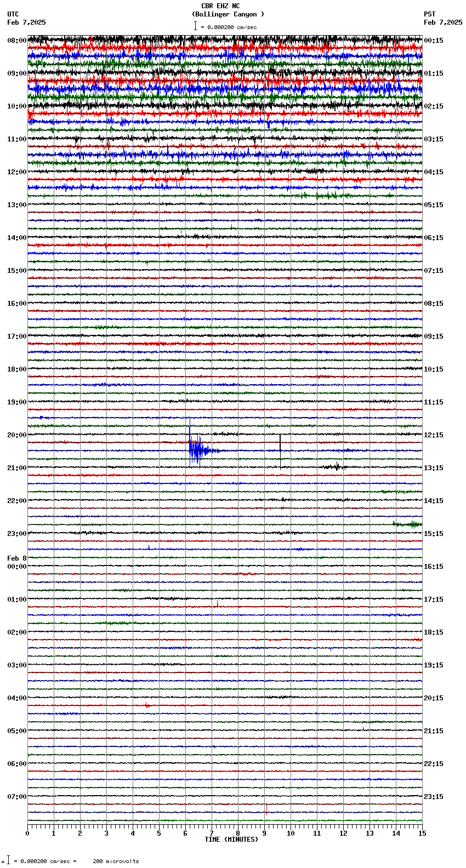Viewport: 466px width, 868px height.
Task: Select the 10:00 UTC row label
Action: coord(16,106)
